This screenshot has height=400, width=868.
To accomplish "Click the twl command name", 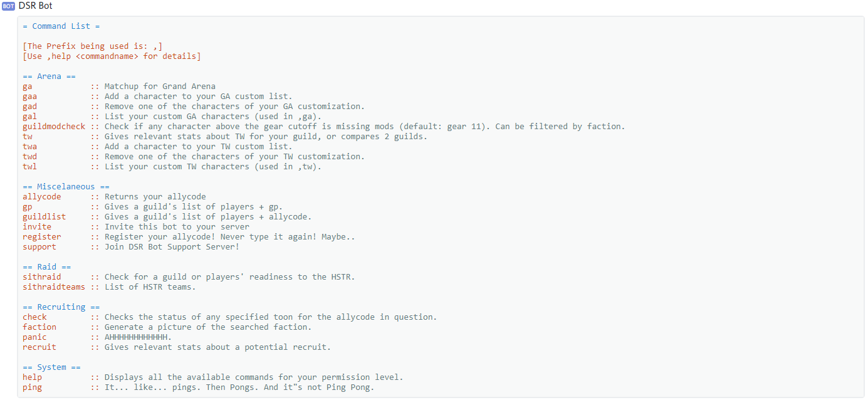I will 30,167.
